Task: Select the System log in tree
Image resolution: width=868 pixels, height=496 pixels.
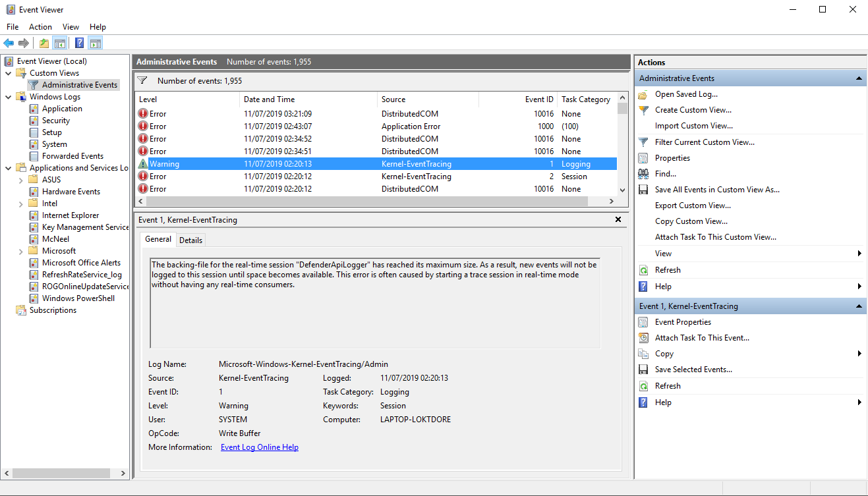Action: pos(55,144)
